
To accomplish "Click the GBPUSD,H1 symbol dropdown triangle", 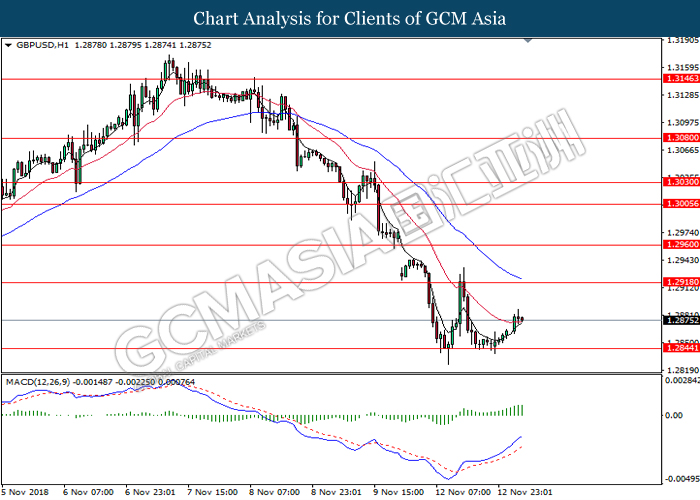I will pyautogui.click(x=8, y=45).
